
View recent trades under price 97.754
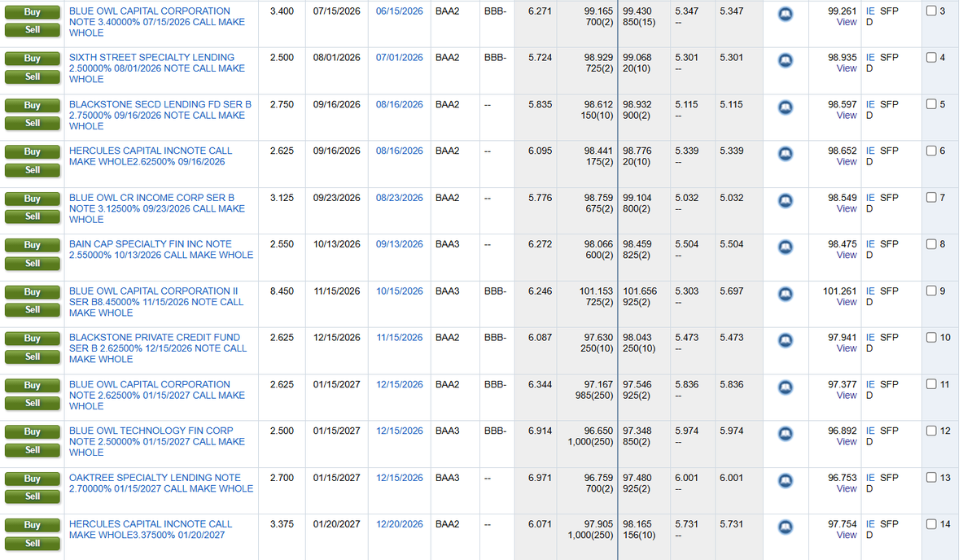847,535
